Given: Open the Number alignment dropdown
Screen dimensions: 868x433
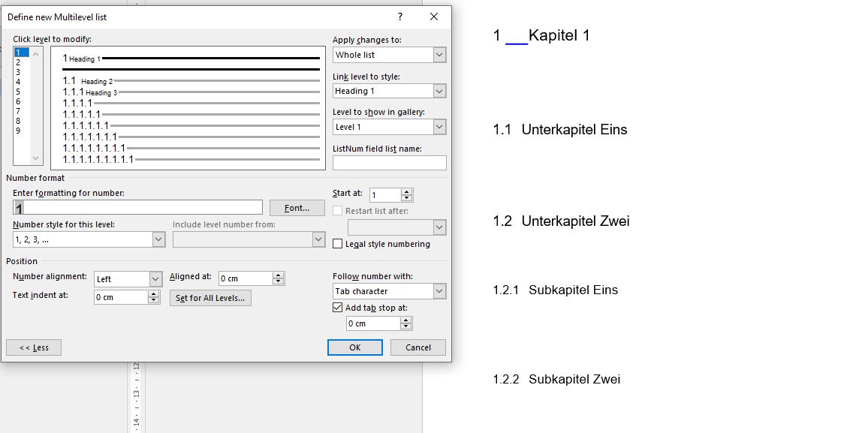Looking at the screenshot, I should 155,279.
